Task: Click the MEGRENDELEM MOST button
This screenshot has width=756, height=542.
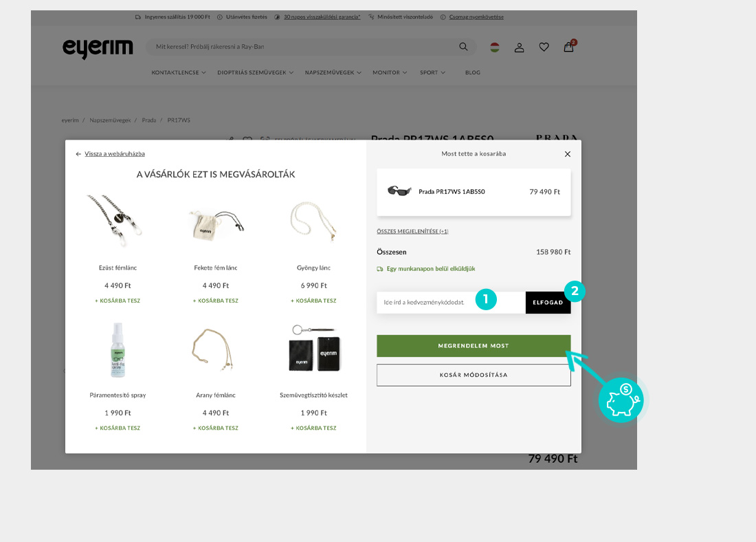Action: [474, 346]
